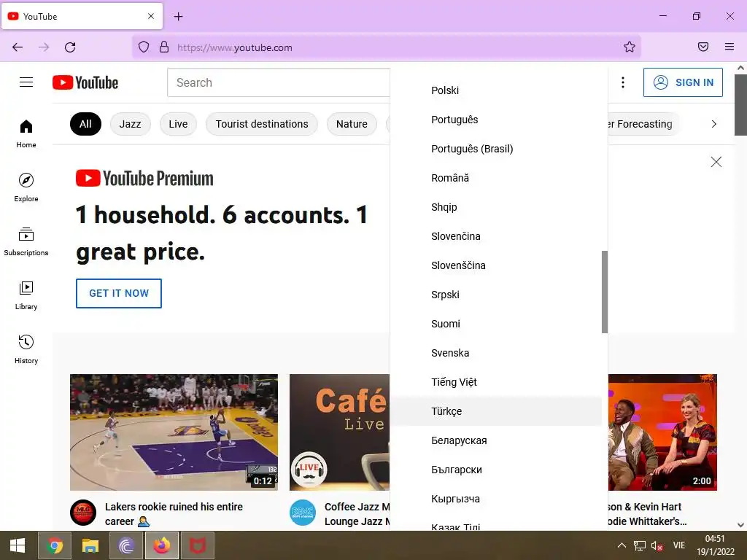Choose Slovenščina language

496,265
